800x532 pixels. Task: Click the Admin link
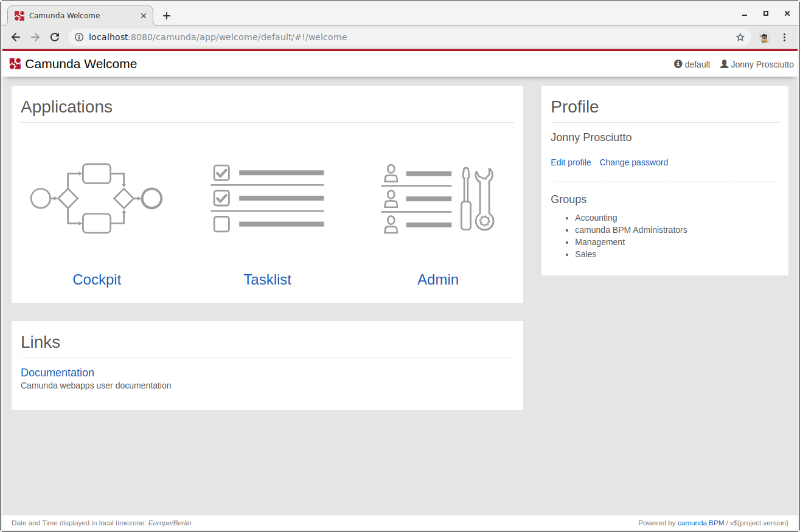(438, 280)
